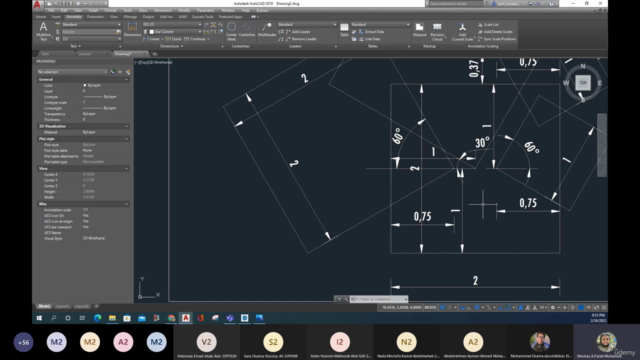This screenshot has width=640, height=360.
Task: Click Add Current Scale
Action: [462, 32]
